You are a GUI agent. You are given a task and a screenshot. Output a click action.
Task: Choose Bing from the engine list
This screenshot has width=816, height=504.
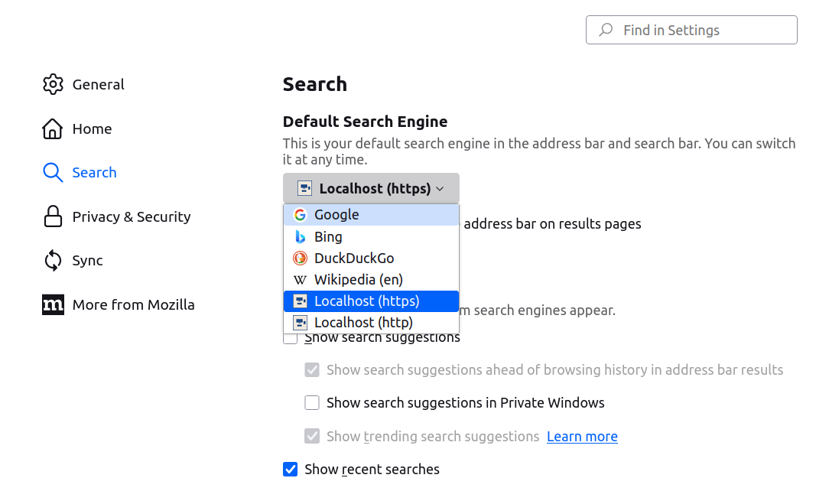328,237
